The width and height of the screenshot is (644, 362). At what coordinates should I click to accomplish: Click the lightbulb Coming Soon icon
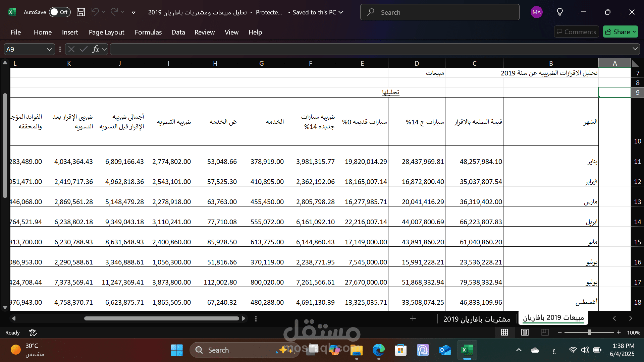click(560, 12)
